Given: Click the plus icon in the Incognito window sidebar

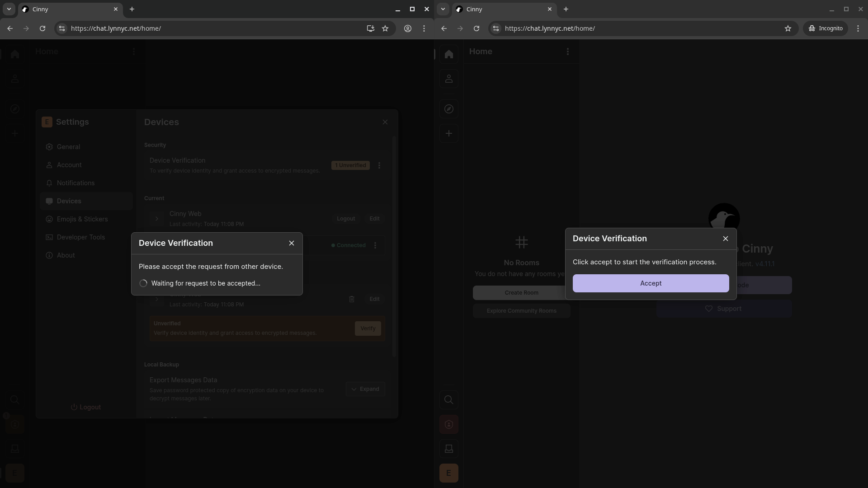Looking at the screenshot, I should point(449,133).
